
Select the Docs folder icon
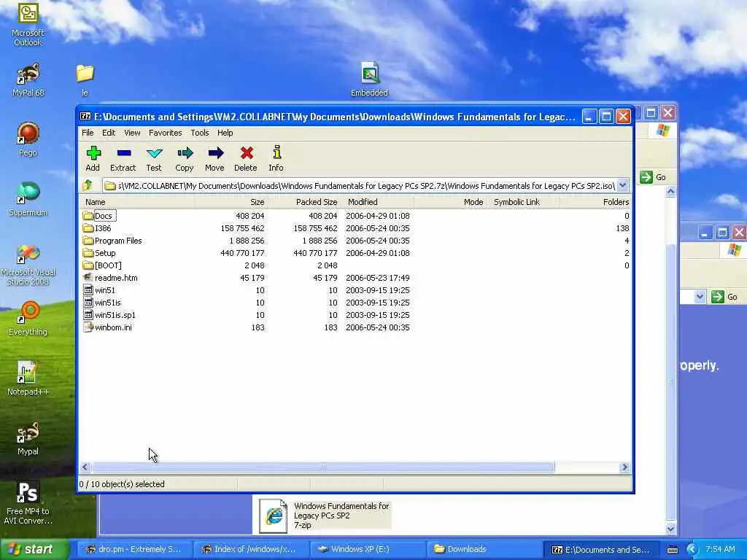point(88,216)
